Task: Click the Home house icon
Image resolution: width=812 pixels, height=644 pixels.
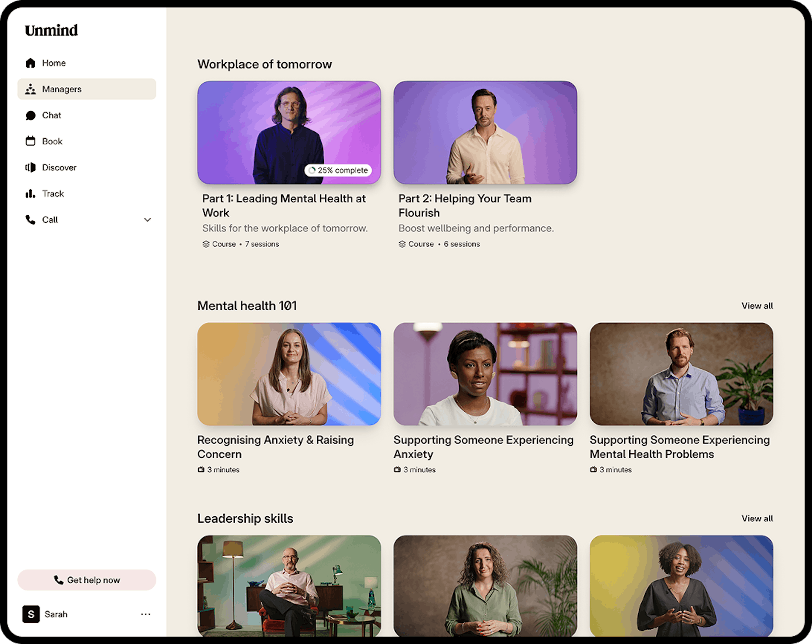Action: [30, 63]
